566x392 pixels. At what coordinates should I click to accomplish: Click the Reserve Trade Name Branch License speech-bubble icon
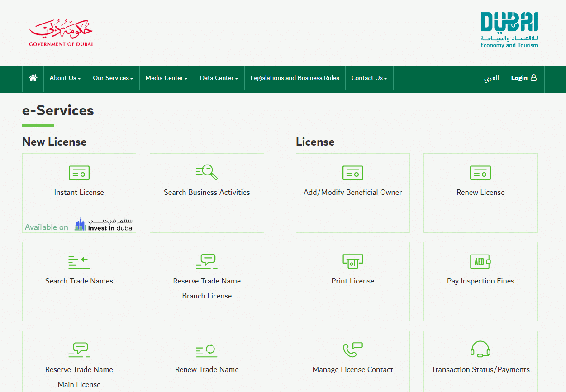(207, 261)
